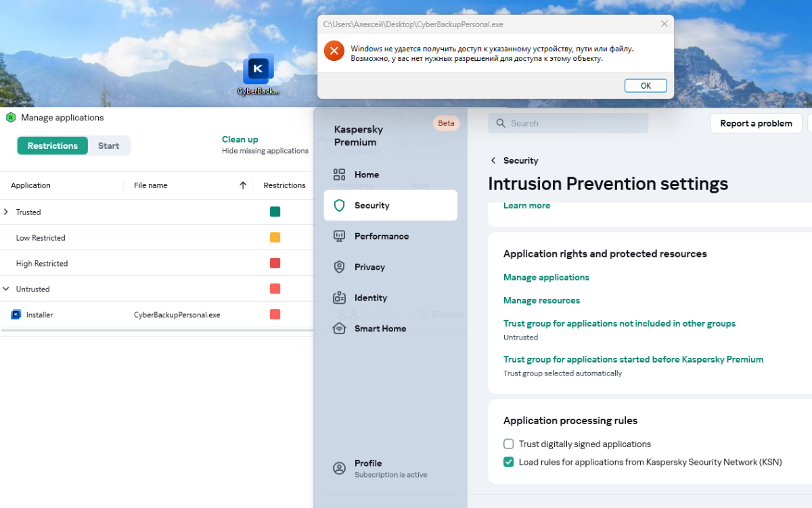Open Trust group for applications started before Kaspersky
This screenshot has height=508, width=812.
pyautogui.click(x=633, y=359)
